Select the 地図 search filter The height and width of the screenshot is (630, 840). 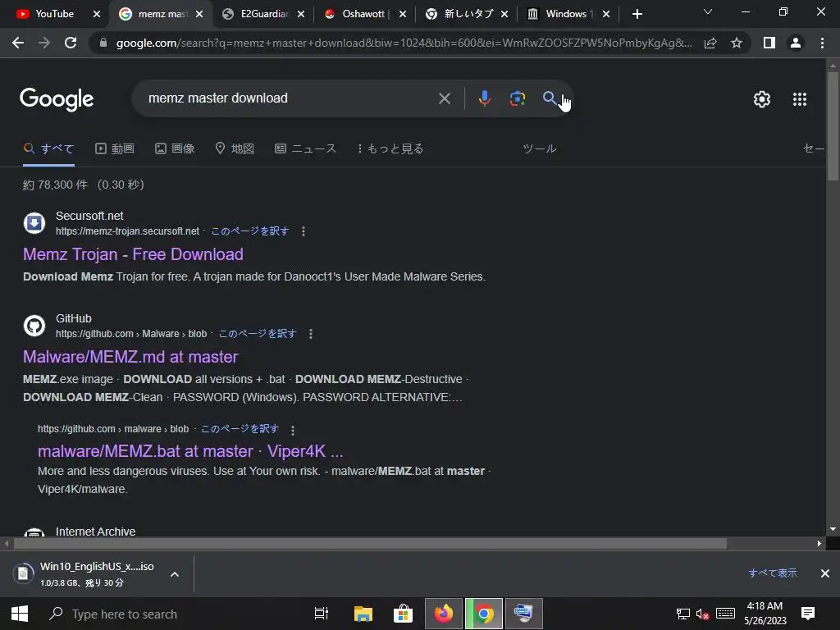235,148
